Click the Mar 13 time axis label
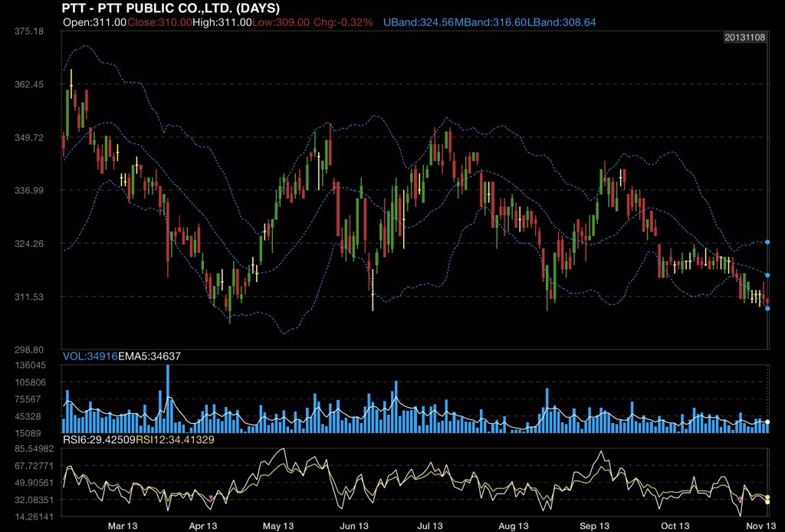The image size is (785, 532). pos(123,526)
